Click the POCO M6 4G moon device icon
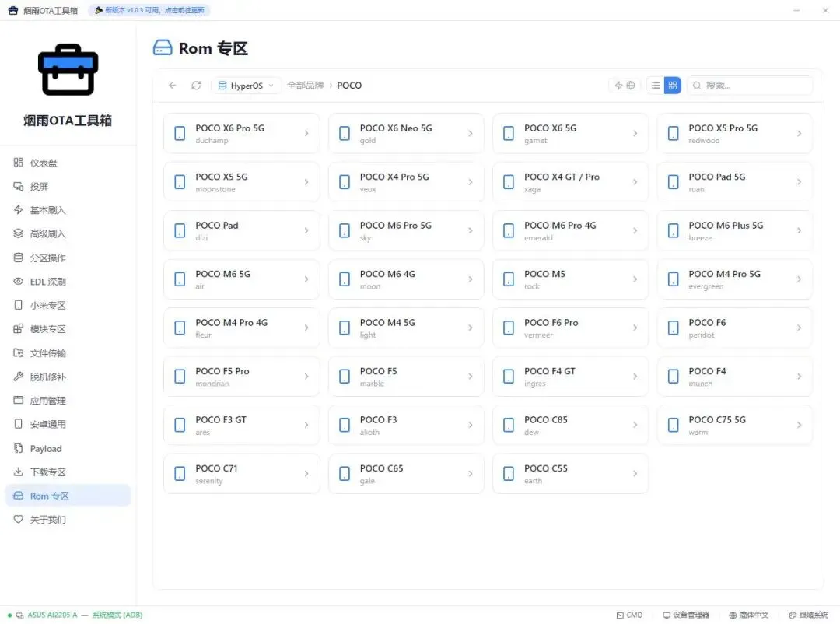 tap(345, 279)
